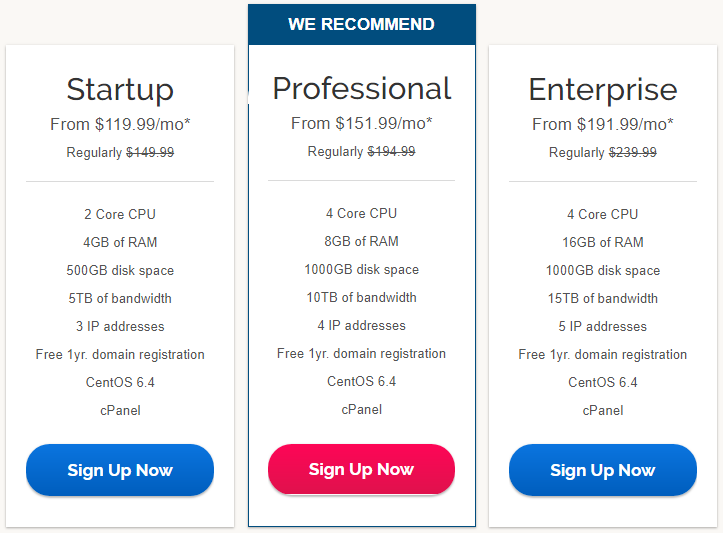723x533 pixels.
Task: Click the struck-through $194.99 regular price
Action: tap(391, 152)
